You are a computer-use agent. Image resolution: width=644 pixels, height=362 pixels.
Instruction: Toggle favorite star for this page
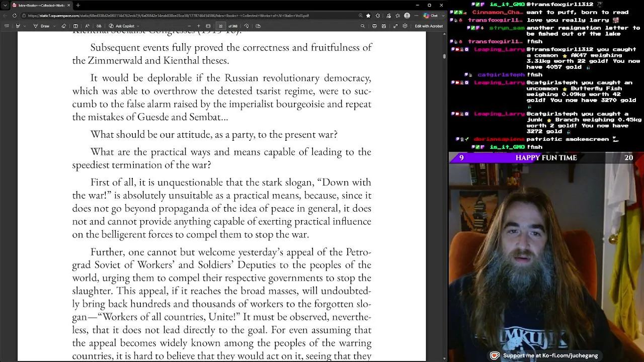coord(368,16)
